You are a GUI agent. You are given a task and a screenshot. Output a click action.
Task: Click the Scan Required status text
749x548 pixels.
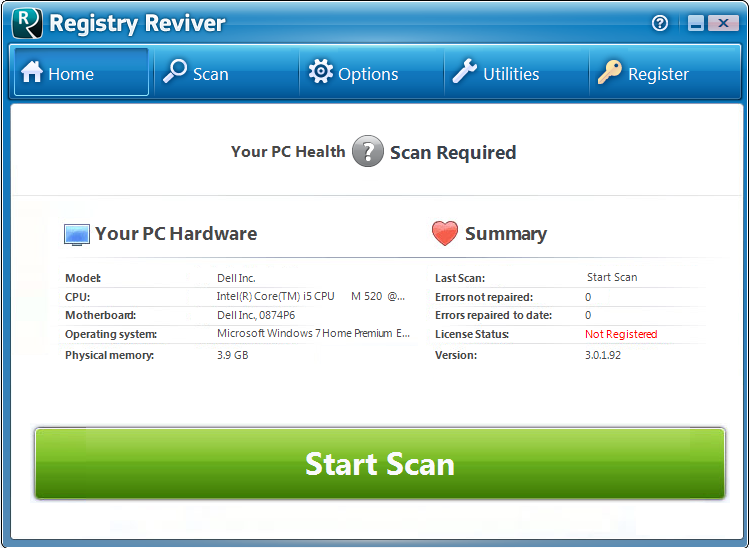(453, 153)
